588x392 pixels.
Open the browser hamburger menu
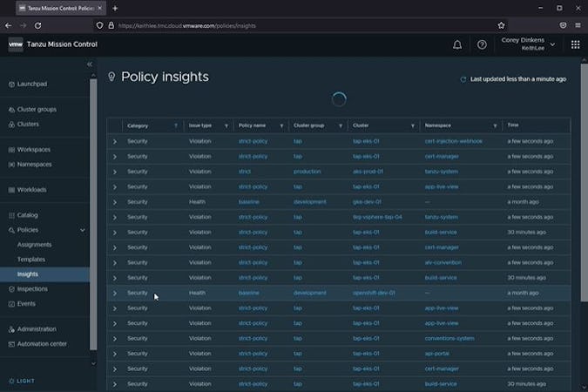[578, 25]
